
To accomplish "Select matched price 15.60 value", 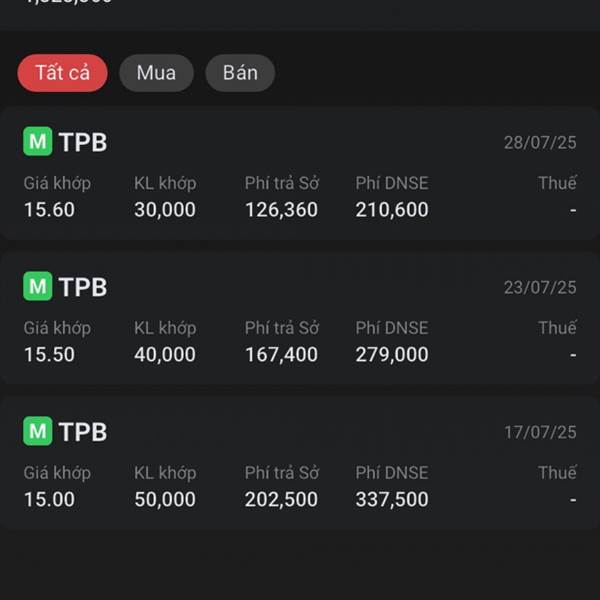I will pyautogui.click(x=49, y=210).
